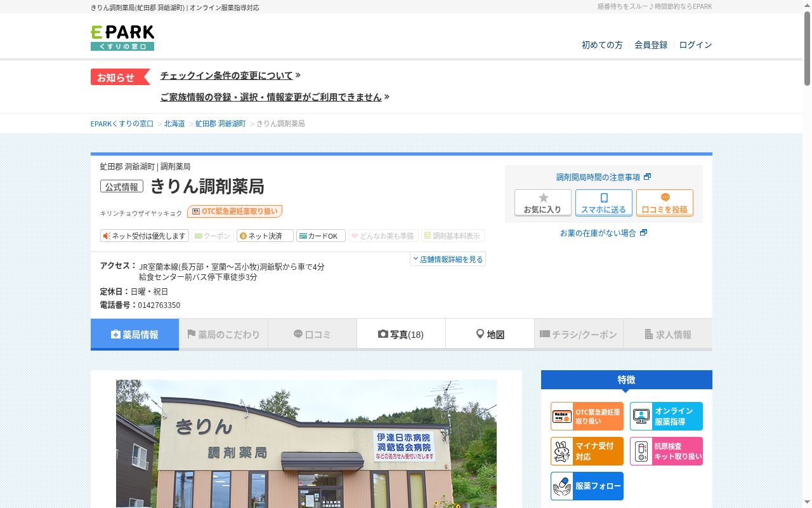Screen dimensions: 812x508
Task: Go to 北海道 breadcrumb
Action: (174, 124)
